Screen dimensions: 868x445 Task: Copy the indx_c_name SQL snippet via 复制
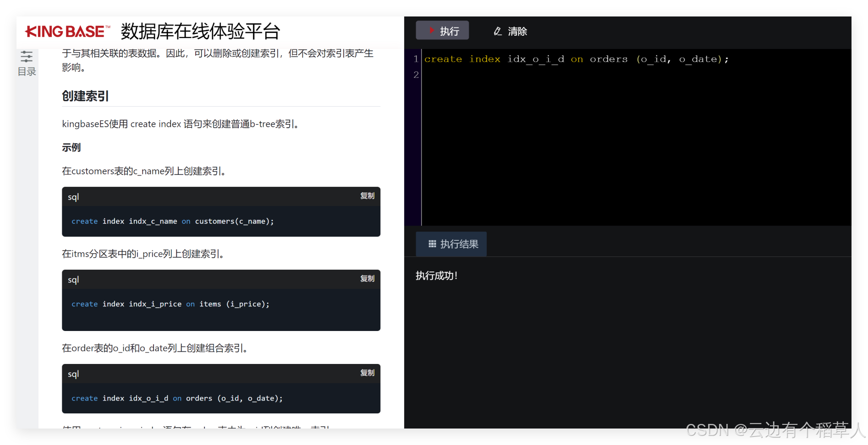click(x=367, y=196)
